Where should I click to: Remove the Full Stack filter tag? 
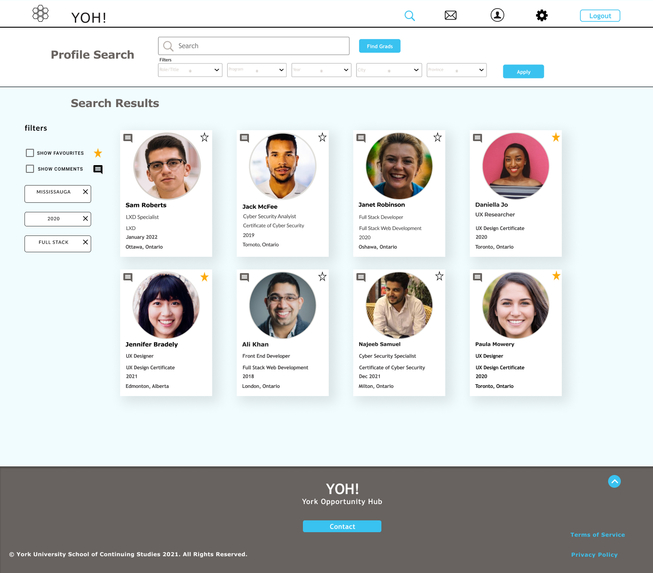tap(85, 242)
